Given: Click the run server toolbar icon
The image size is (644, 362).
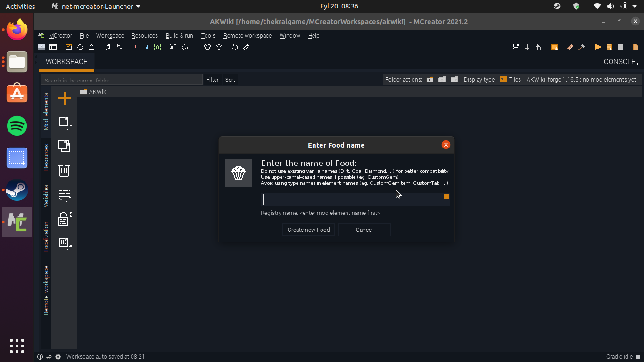Looking at the screenshot, I should 609,47.
